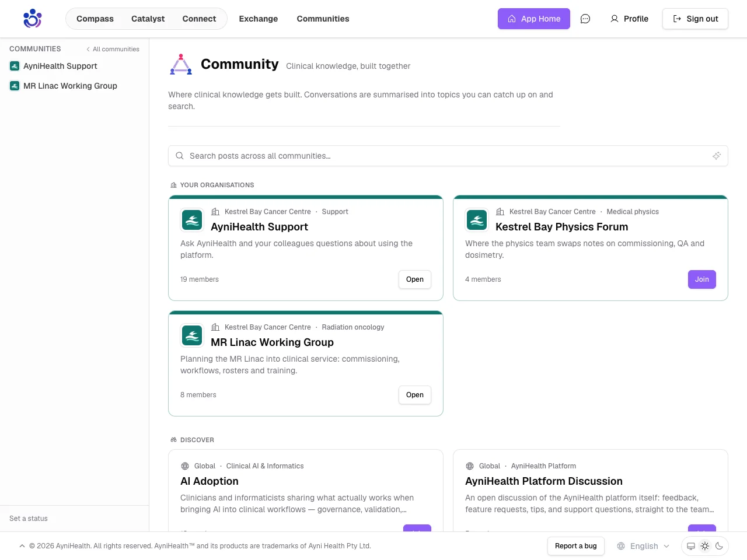Open the English language dropdown
This screenshot has width=747, height=560.
[x=643, y=546]
